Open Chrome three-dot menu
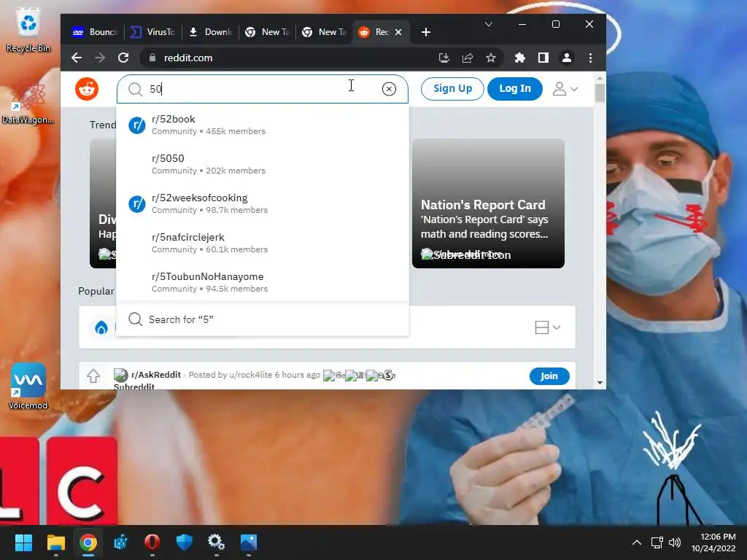 (x=590, y=58)
